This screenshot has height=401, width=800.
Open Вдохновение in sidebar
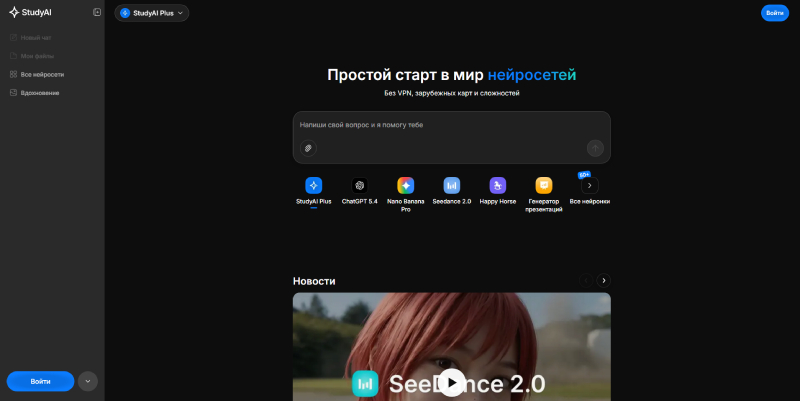pyautogui.click(x=35, y=93)
